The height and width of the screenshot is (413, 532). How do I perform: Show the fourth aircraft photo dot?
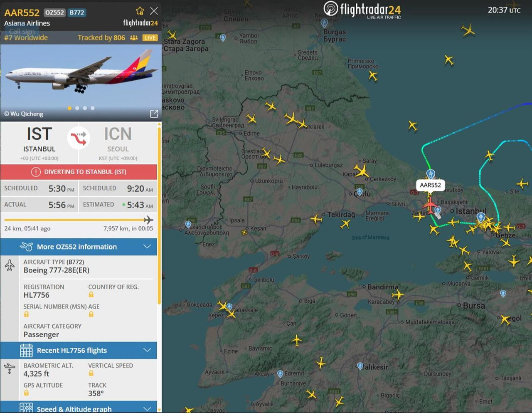pyautogui.click(x=93, y=108)
